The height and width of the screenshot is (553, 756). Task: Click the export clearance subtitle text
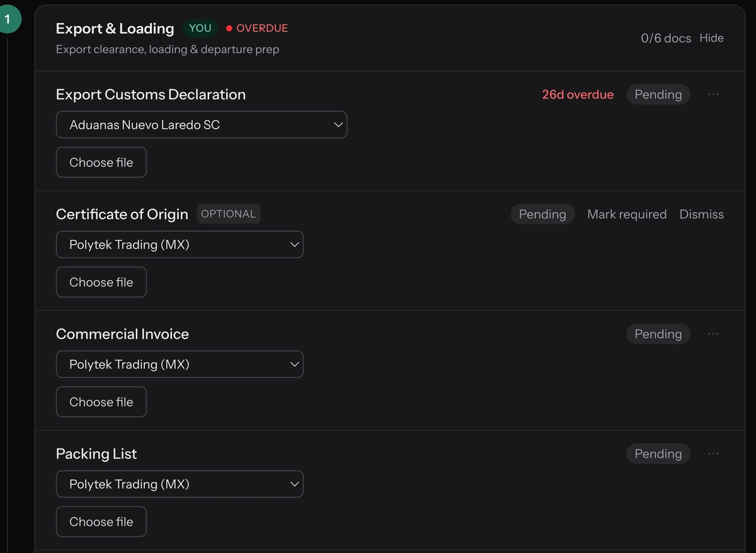coord(168,49)
